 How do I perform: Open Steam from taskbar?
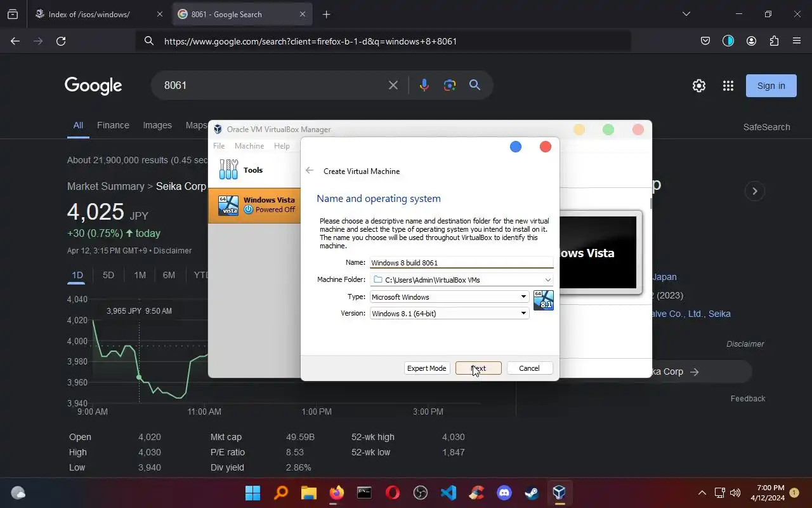click(531, 493)
